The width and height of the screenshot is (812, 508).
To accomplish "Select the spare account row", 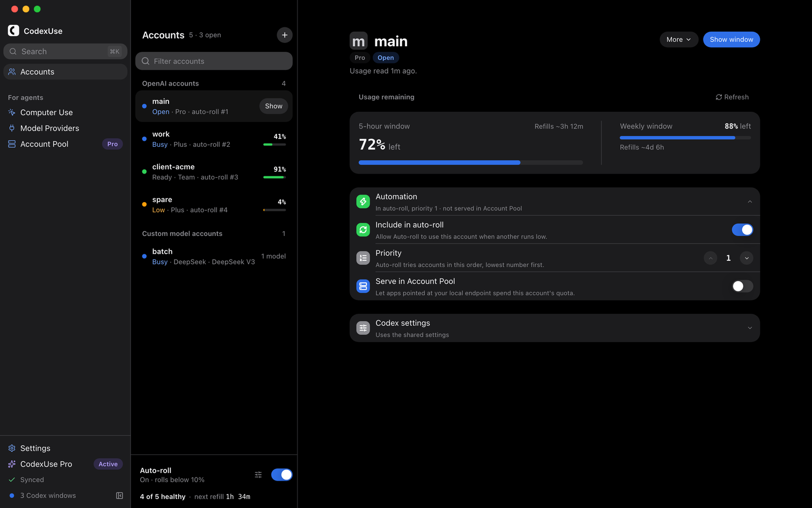I will (x=214, y=205).
